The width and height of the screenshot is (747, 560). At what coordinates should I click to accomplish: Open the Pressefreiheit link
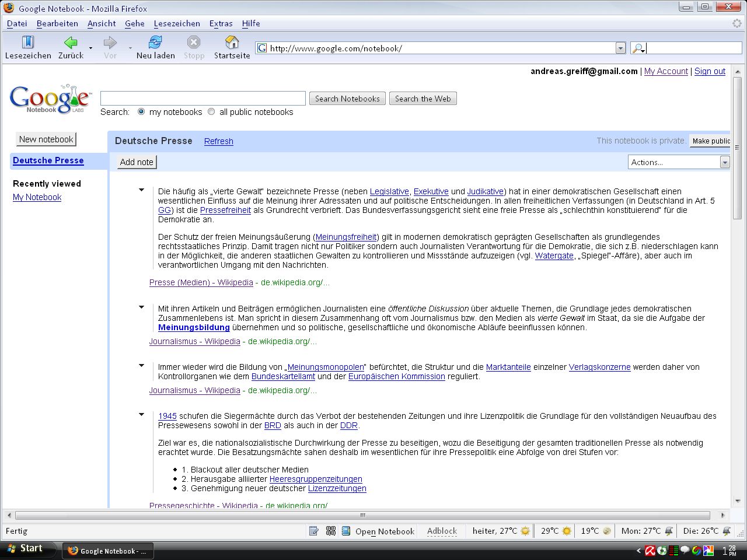(225, 210)
